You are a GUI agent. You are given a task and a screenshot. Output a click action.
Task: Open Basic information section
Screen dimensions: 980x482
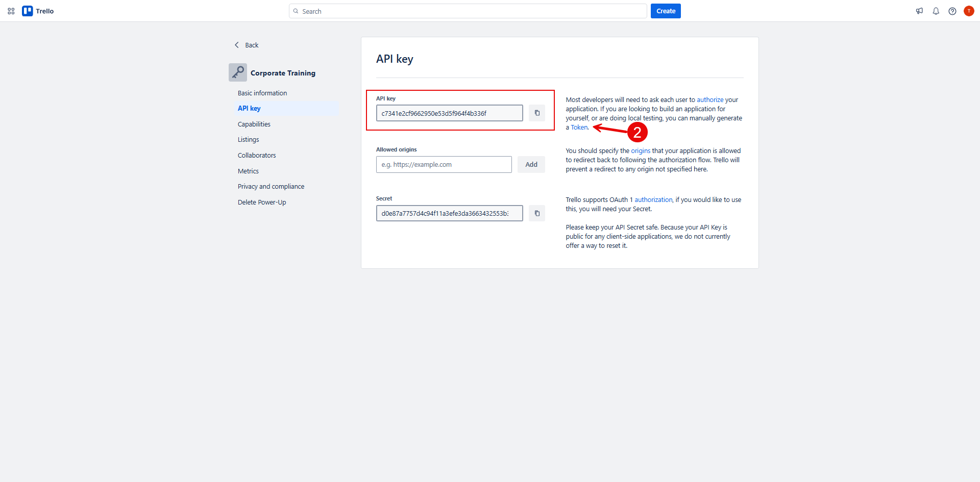(262, 93)
